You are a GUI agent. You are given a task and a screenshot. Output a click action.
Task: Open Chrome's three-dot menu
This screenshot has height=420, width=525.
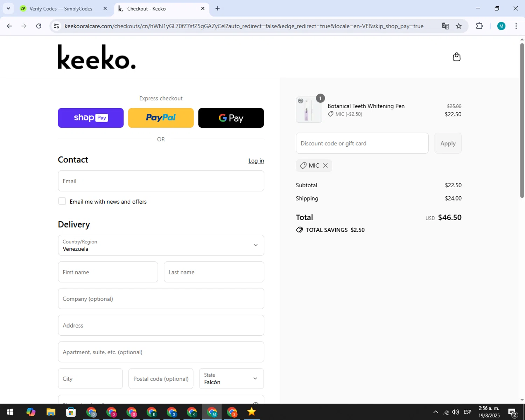[x=516, y=26]
